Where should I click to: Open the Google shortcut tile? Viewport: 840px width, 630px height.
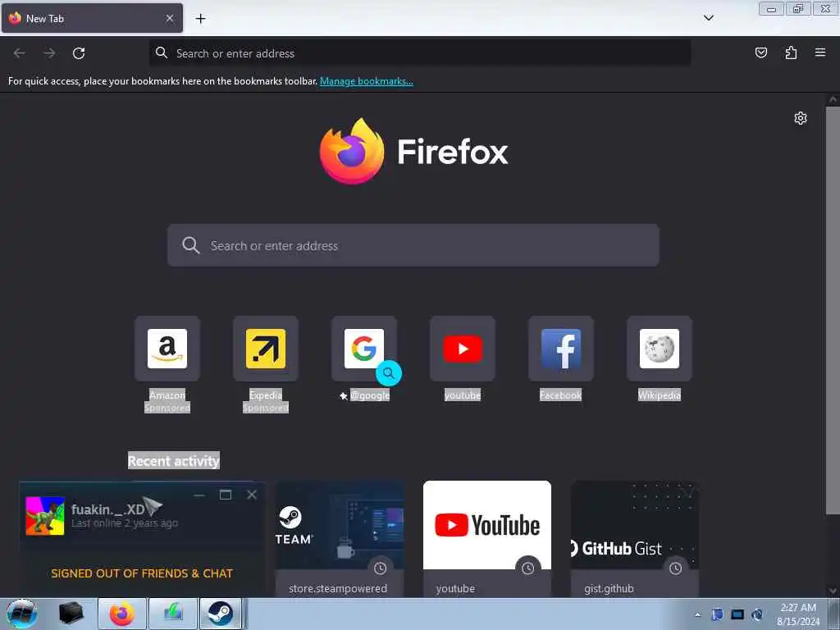363,349
